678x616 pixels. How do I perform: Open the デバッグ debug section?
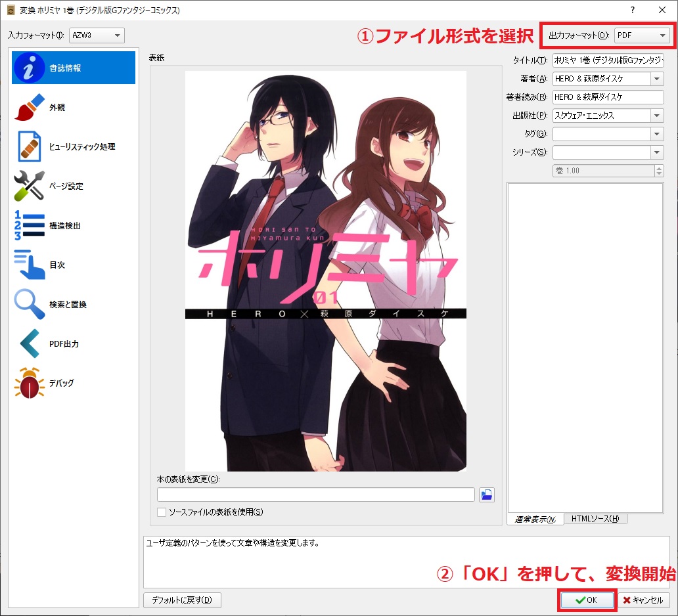pyautogui.click(x=74, y=383)
